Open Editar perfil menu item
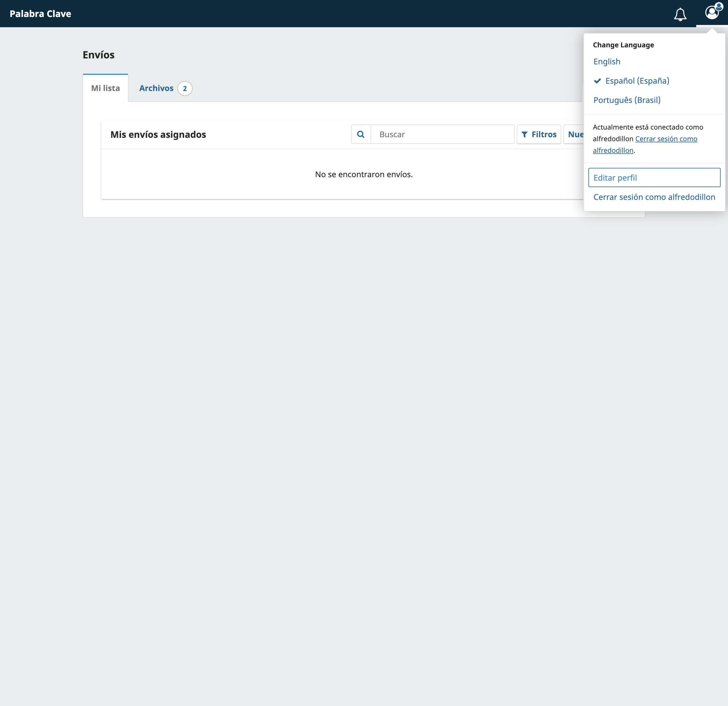Viewport: 728px width, 706px height. (x=654, y=178)
